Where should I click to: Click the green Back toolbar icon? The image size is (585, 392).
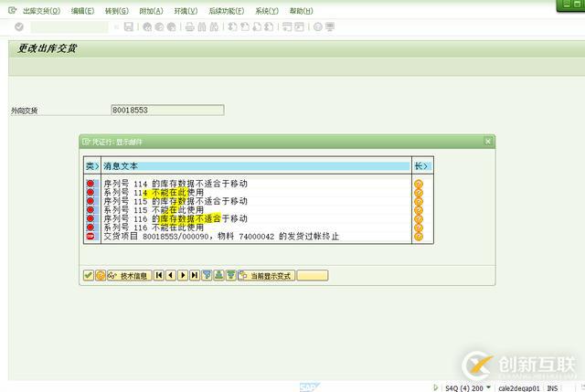click(x=147, y=26)
